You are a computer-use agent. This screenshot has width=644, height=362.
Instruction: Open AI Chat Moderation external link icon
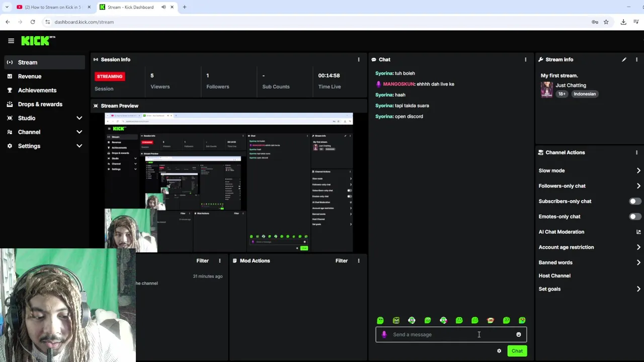(638, 232)
